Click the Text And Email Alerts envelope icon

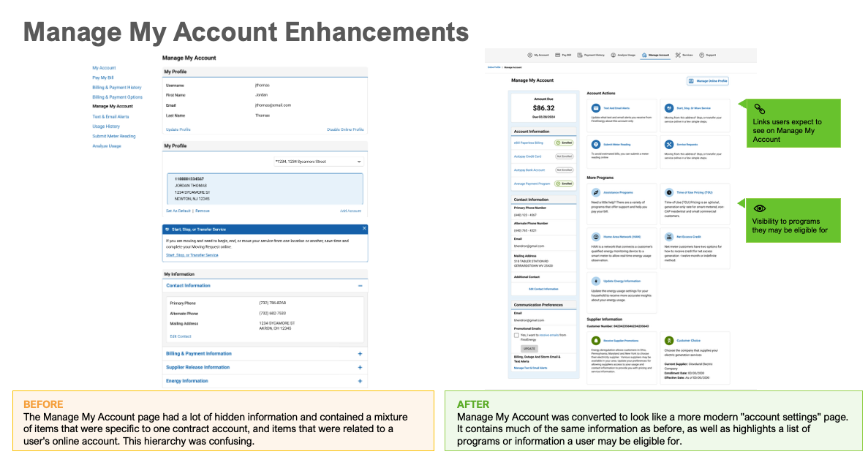pos(596,108)
